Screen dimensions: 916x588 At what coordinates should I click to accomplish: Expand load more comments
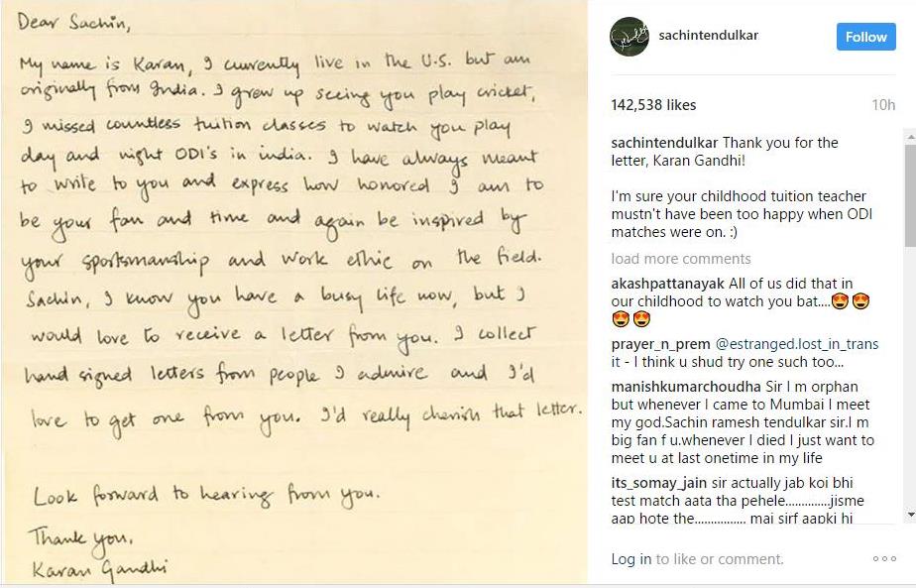680,259
